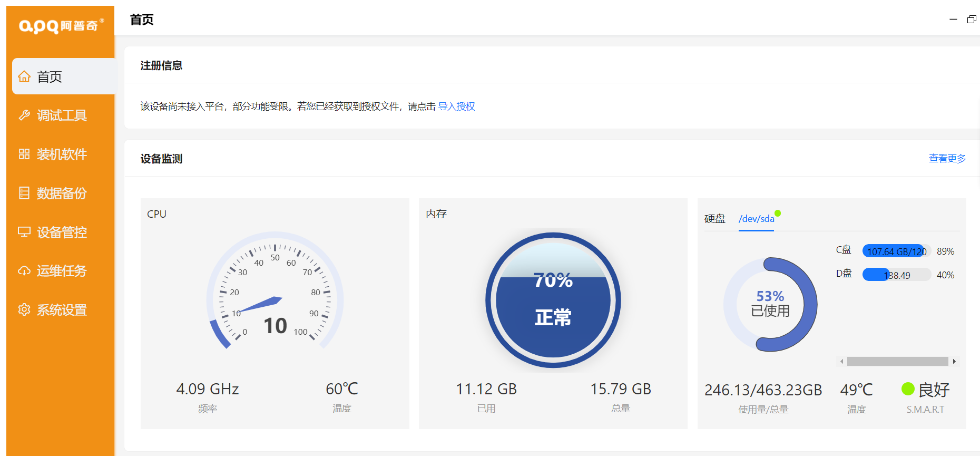This screenshot has width=980, height=466.
Task: Click the 导入授权 import license link
Action: click(456, 106)
